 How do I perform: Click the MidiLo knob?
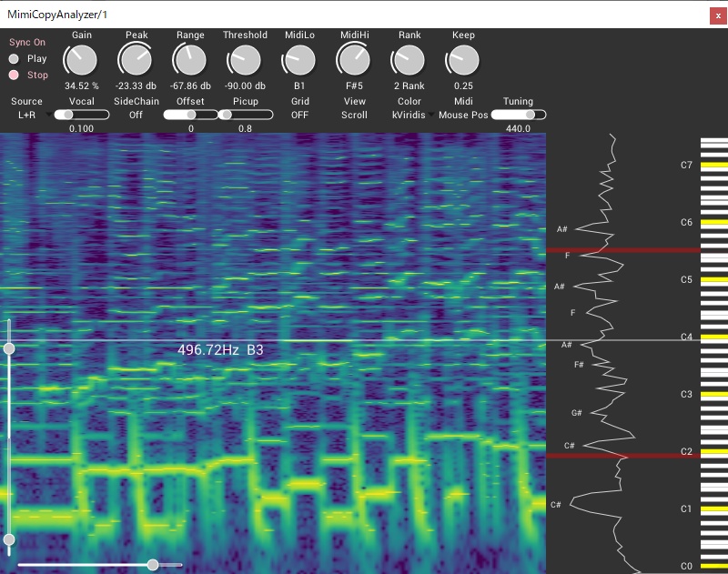pos(299,60)
